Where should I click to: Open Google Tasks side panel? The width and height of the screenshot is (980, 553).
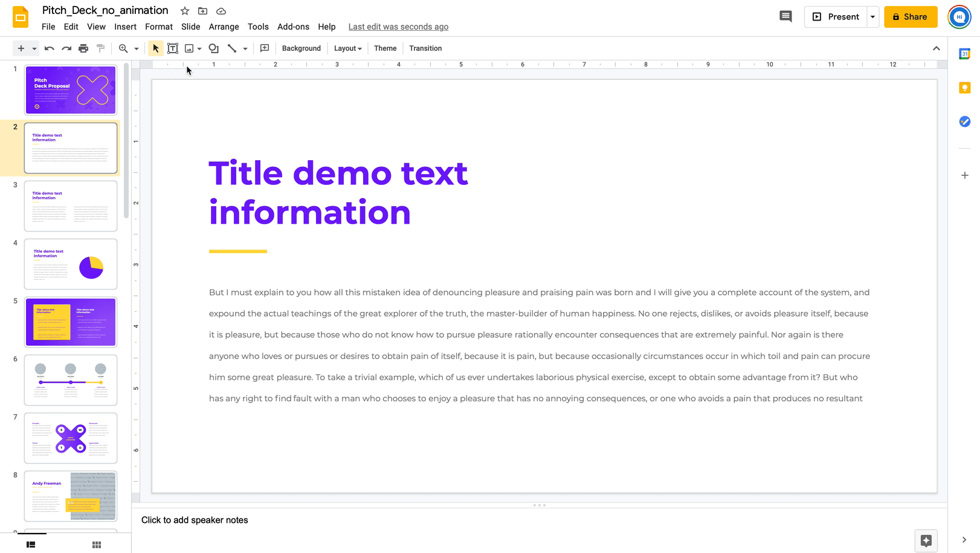tap(965, 121)
